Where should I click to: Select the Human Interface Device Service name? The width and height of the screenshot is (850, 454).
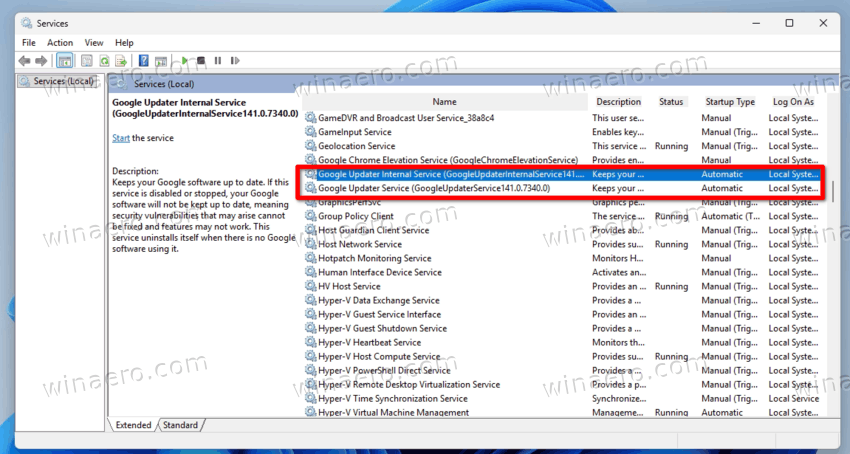(x=380, y=272)
